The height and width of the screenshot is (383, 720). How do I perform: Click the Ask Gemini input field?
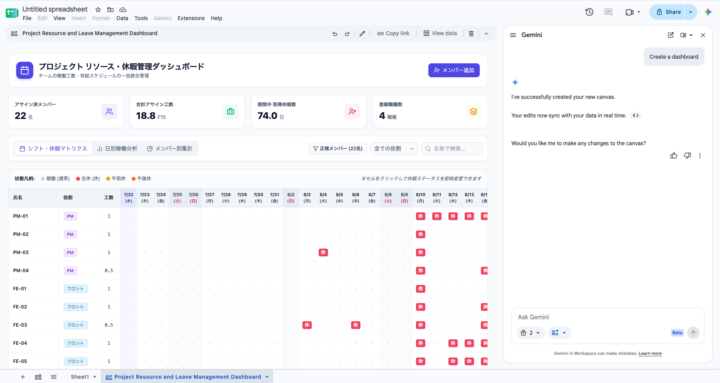[x=608, y=317]
